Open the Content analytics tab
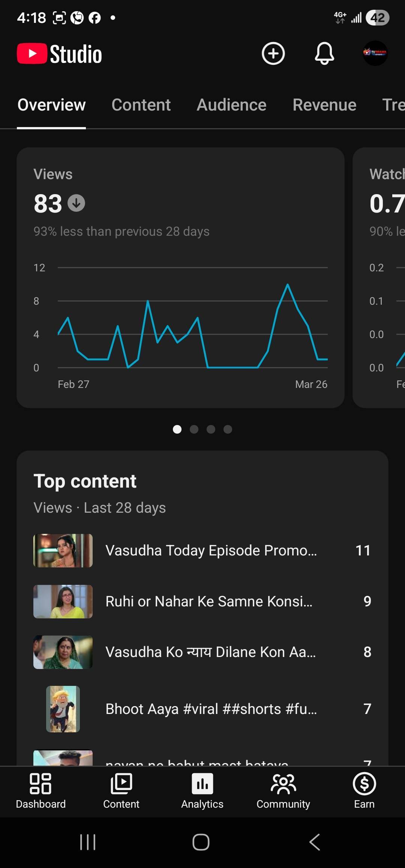The height and width of the screenshot is (868, 405). 141,105
